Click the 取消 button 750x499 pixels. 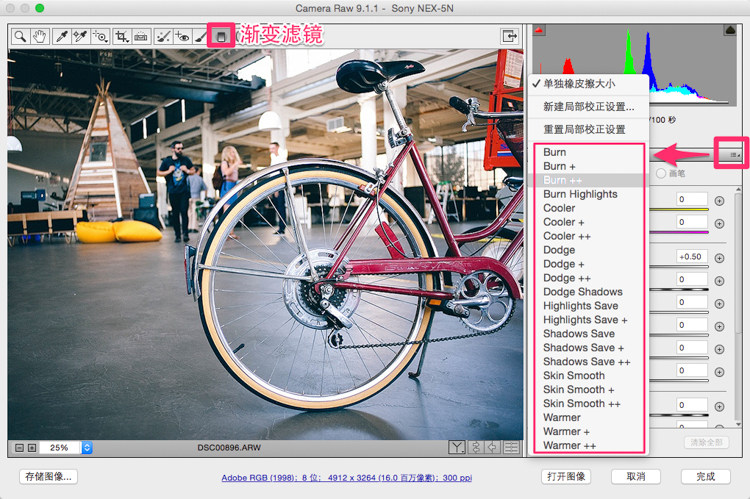(x=636, y=477)
